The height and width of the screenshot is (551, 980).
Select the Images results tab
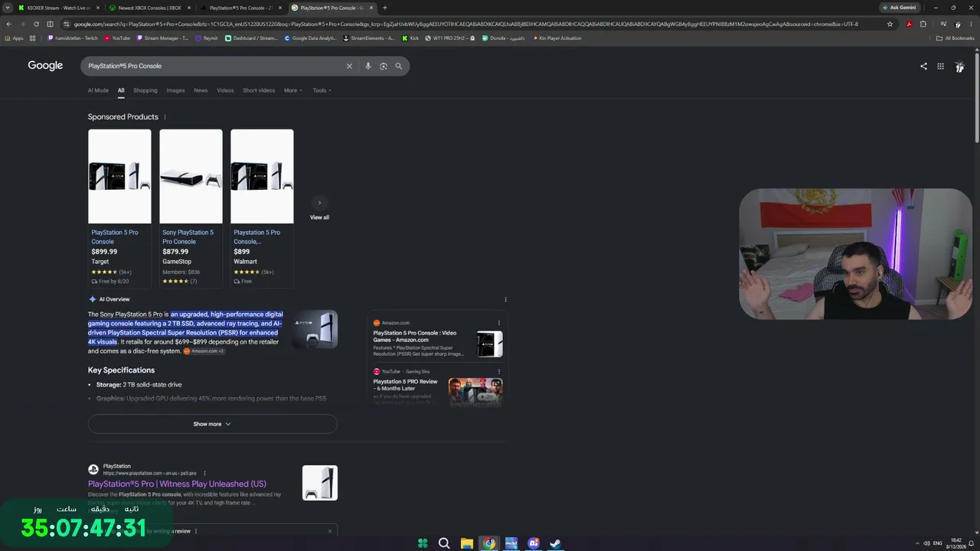175,90
